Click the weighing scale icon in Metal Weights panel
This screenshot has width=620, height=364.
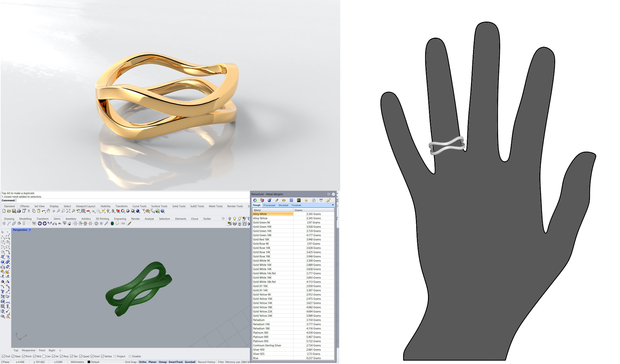[x=321, y=201]
